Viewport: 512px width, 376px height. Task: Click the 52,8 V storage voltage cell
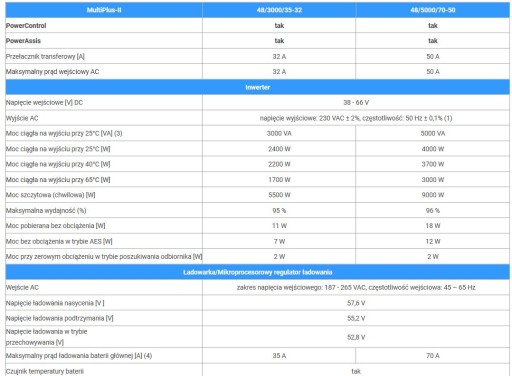click(356, 337)
